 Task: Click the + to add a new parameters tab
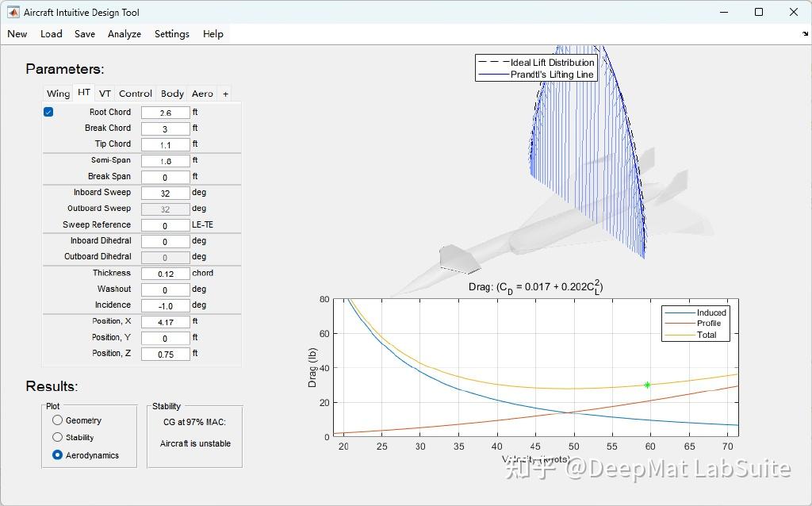tap(224, 93)
